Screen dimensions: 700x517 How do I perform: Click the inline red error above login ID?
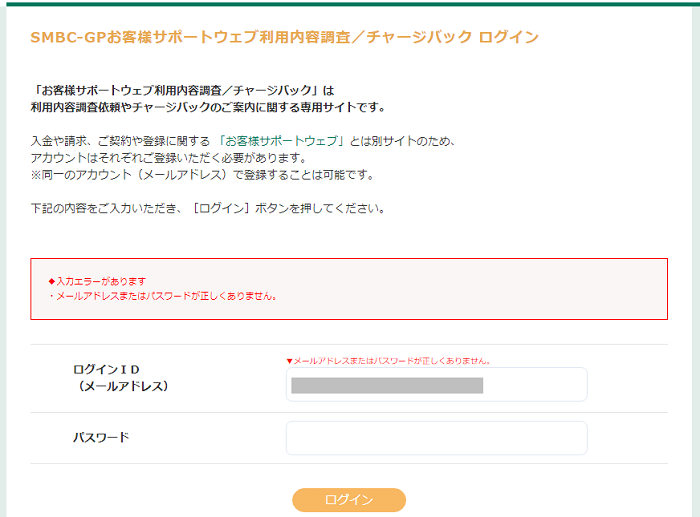point(388,361)
